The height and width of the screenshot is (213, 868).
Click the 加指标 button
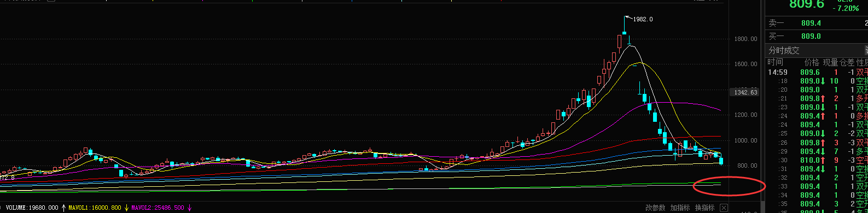tap(680, 208)
